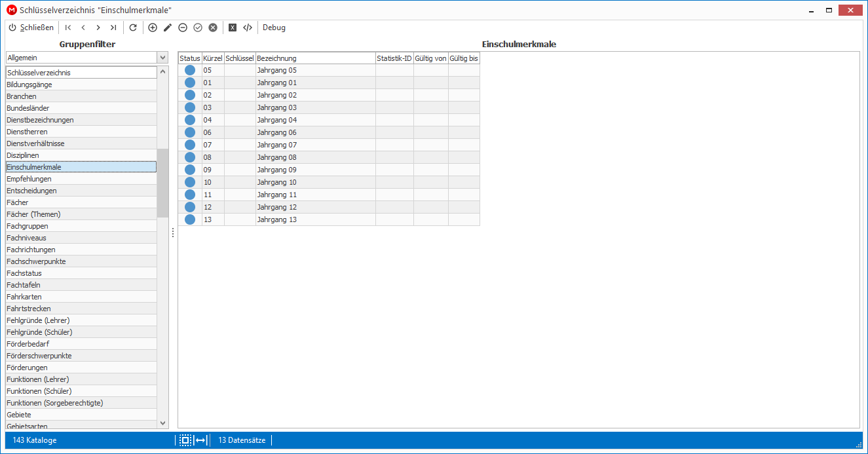Delete the entry with the minus icon
The height and width of the screenshot is (454, 868).
coord(183,28)
